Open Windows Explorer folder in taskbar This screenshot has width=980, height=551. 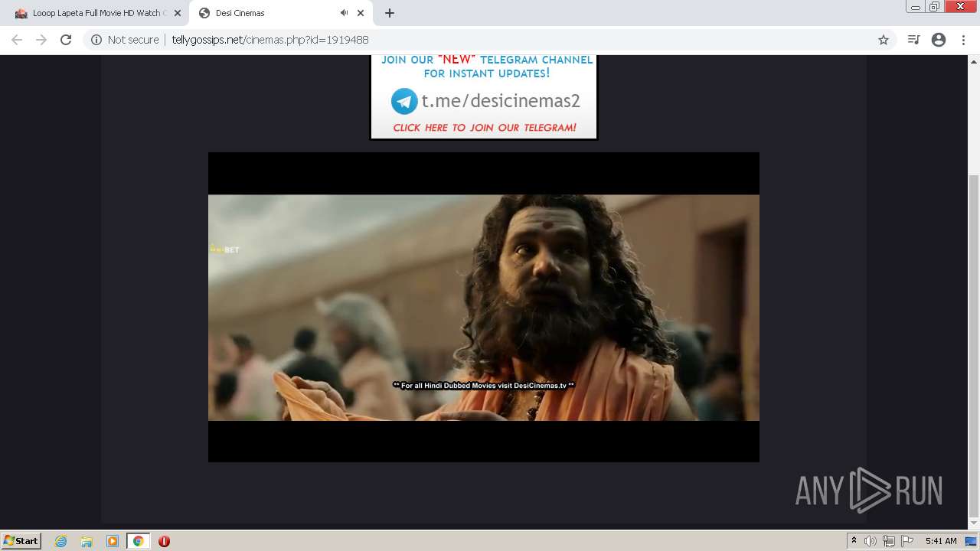point(87,541)
